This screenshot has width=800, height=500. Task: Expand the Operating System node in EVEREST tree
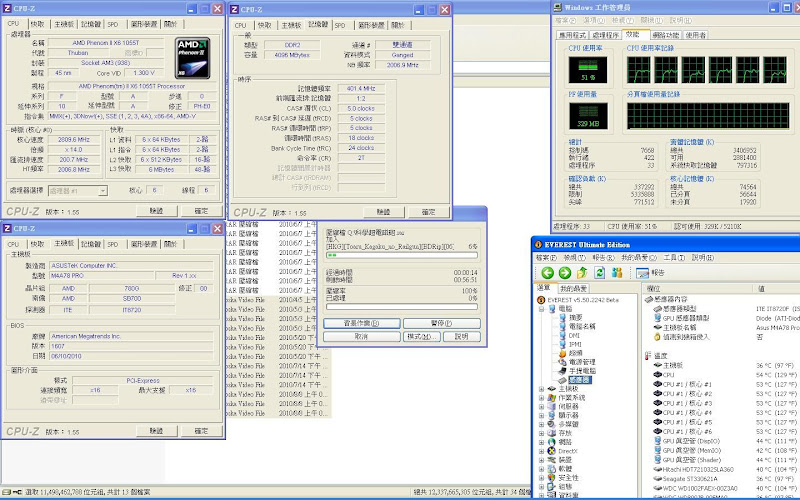click(542, 398)
